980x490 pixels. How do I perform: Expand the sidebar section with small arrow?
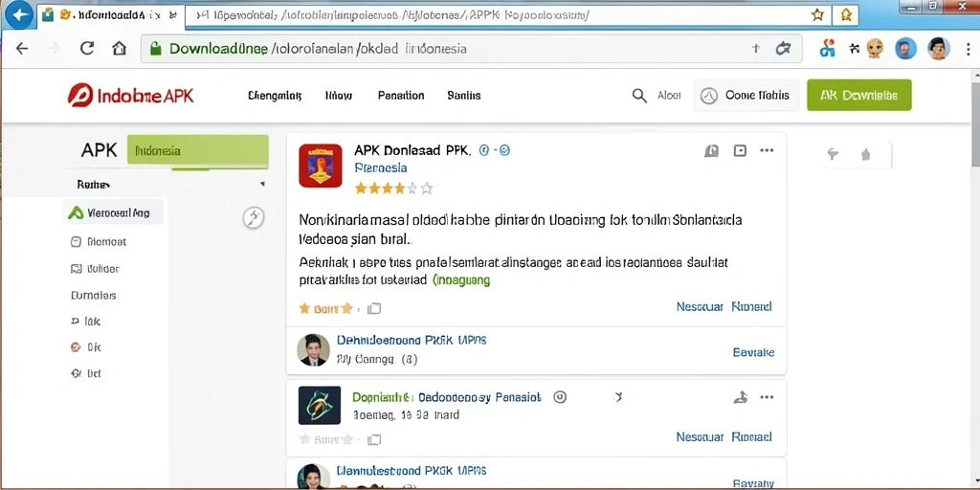[262, 185]
